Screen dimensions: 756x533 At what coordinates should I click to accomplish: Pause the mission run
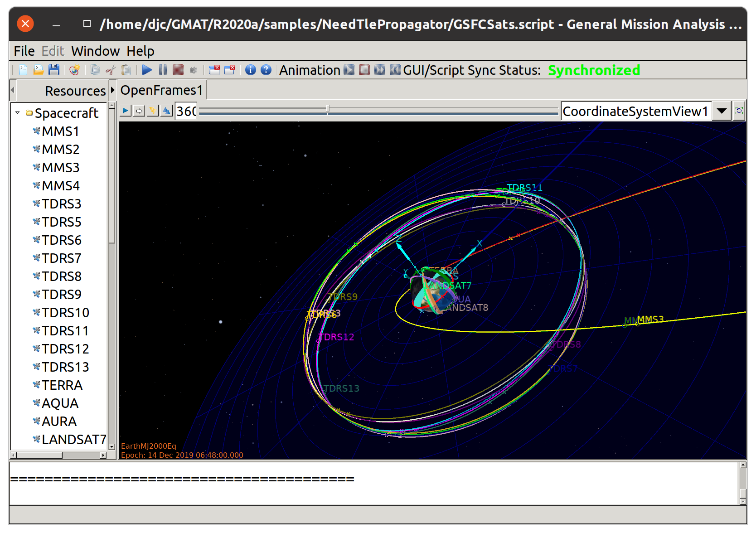point(163,70)
